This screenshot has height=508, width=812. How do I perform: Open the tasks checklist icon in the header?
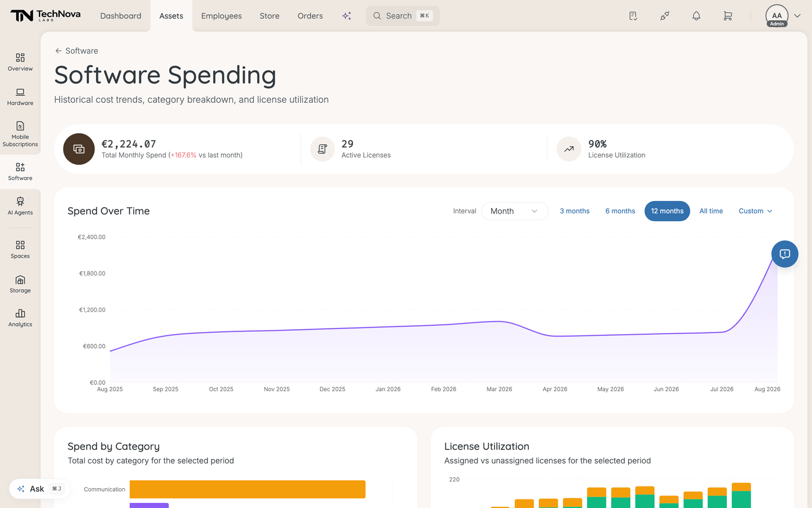(x=633, y=16)
